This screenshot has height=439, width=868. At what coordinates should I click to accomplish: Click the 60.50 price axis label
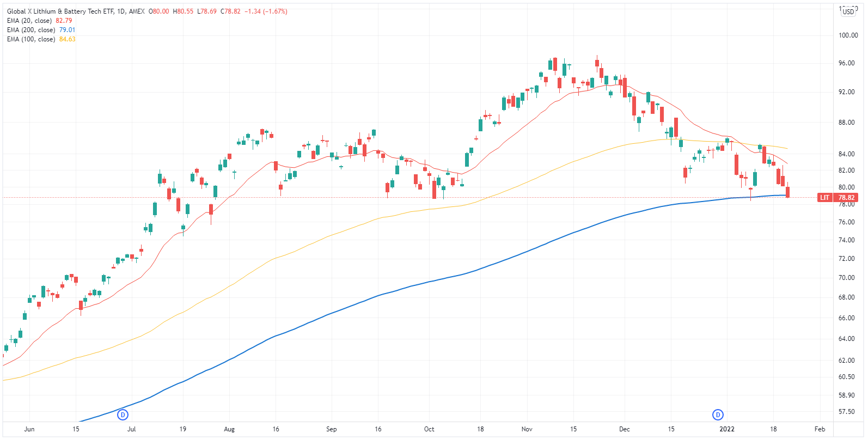click(846, 377)
